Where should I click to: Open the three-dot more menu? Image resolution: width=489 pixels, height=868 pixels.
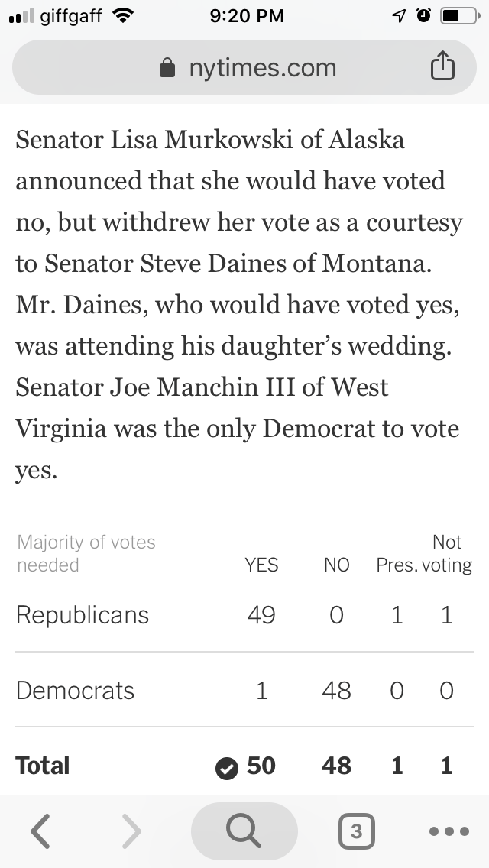448,831
